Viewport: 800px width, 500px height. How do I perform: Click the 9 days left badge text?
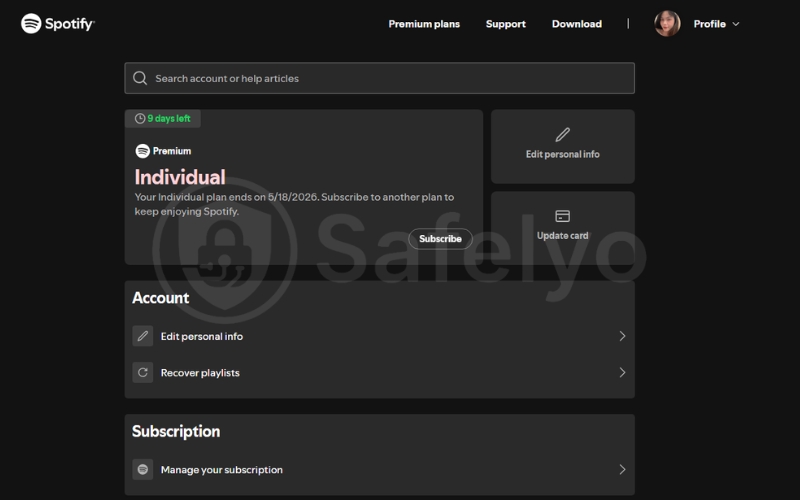coord(169,118)
